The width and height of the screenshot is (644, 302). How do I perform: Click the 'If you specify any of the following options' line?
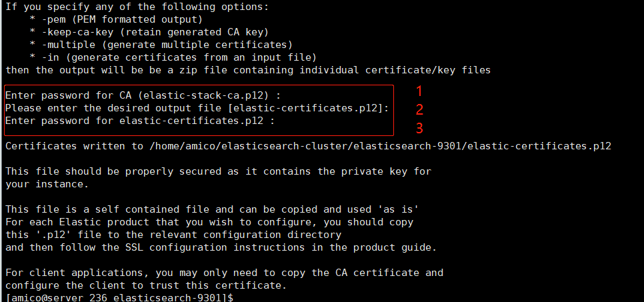[137, 7]
